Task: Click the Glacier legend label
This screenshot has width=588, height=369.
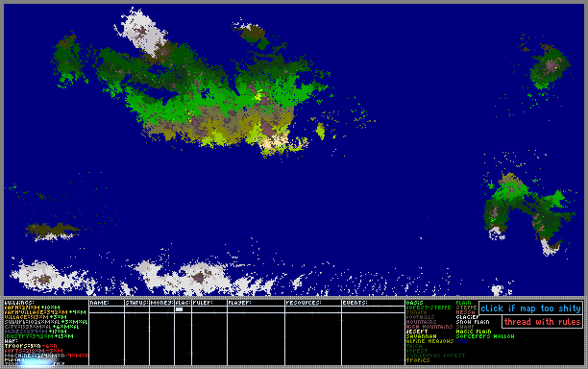Action: (467, 317)
